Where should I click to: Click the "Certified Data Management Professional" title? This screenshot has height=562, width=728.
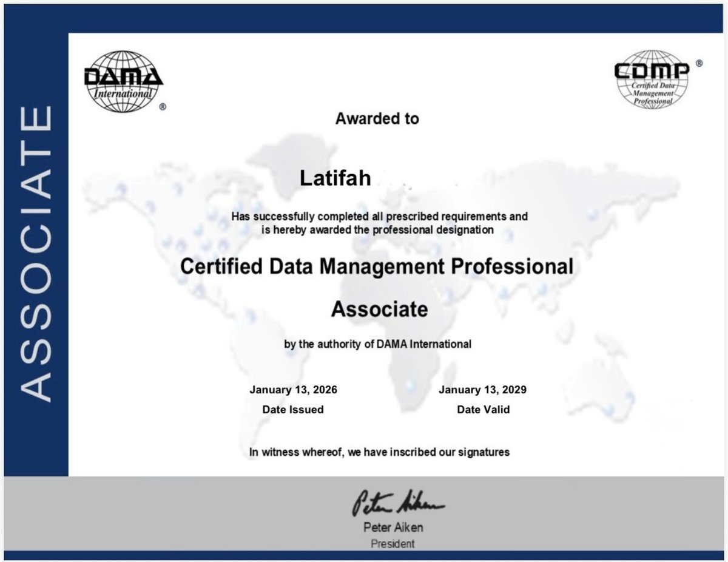(377, 266)
